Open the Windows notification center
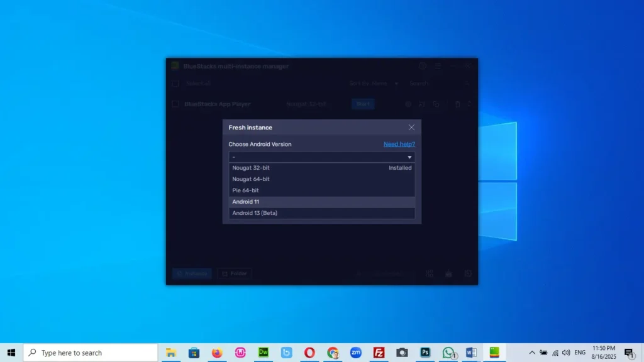The image size is (644, 362). (628, 353)
